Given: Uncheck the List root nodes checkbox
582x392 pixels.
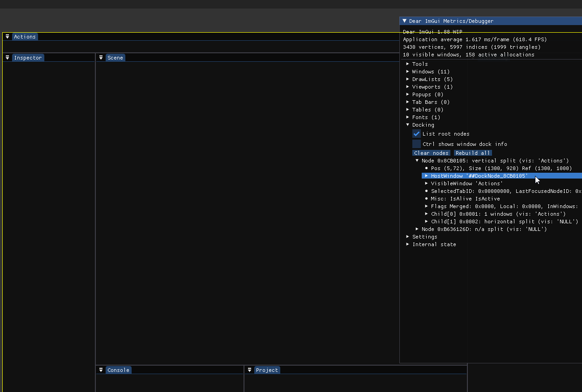Looking at the screenshot, I should (x=416, y=133).
